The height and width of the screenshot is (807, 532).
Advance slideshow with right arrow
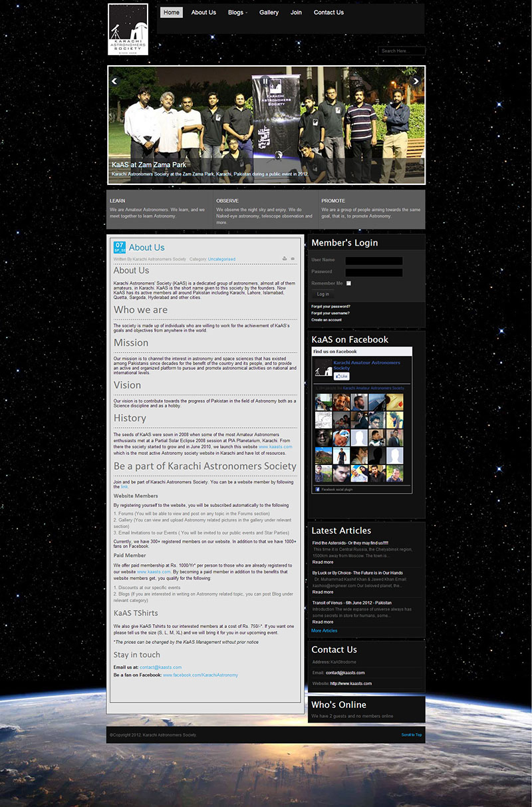pyautogui.click(x=416, y=81)
